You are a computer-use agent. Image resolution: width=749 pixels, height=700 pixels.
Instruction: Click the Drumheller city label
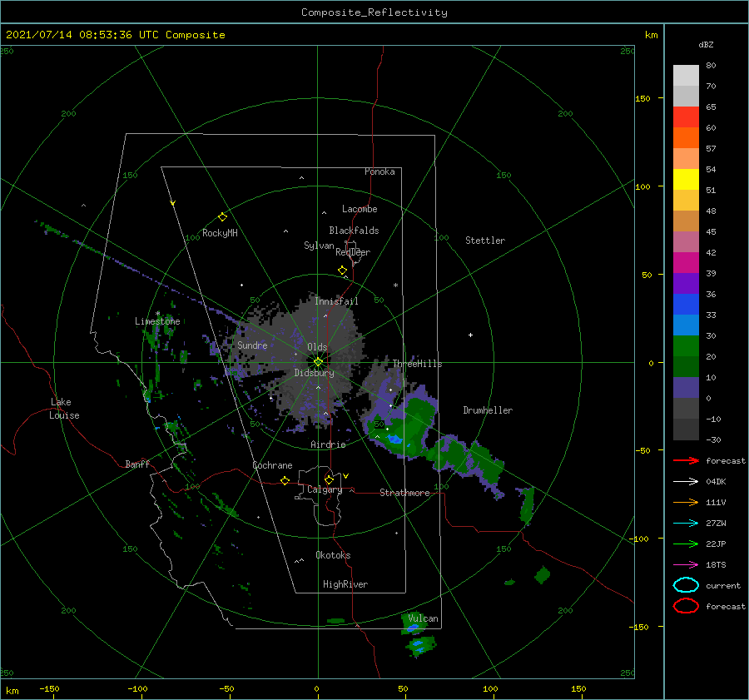click(488, 410)
